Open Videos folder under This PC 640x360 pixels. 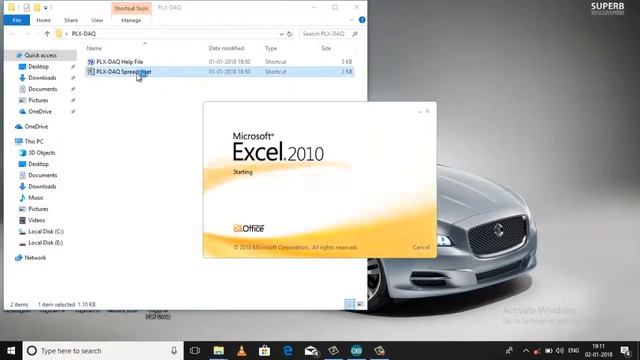36,220
